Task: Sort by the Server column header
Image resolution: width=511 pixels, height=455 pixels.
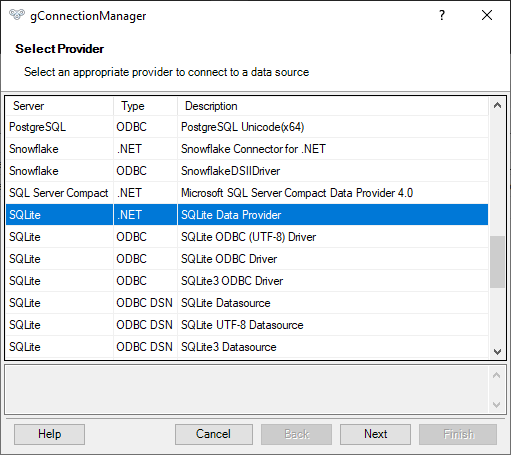Action: (x=59, y=106)
